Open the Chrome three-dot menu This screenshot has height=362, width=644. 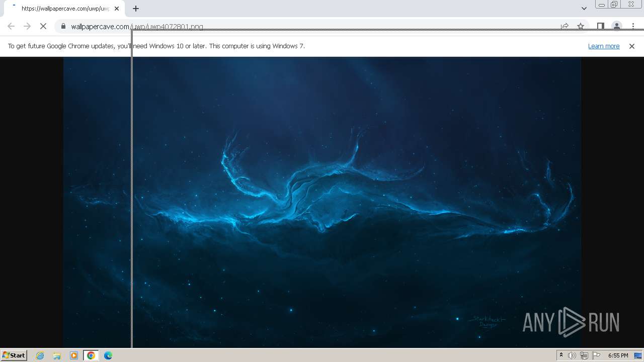[x=633, y=26]
